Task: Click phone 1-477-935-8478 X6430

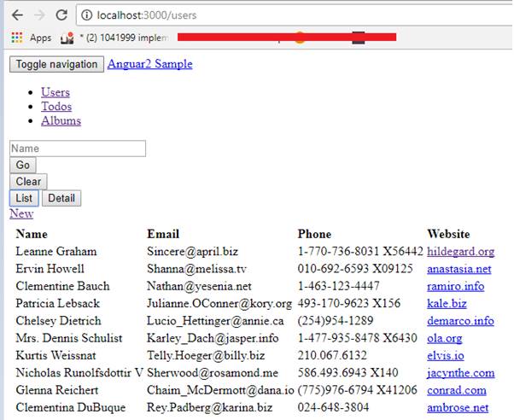Action: coord(357,338)
